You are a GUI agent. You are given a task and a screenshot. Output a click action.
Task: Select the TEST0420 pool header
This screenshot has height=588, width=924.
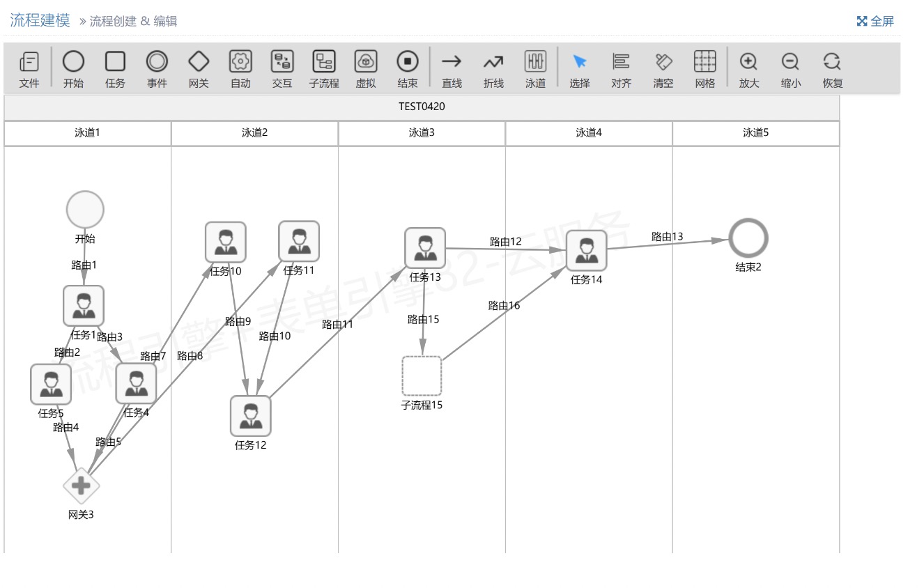pyautogui.click(x=422, y=107)
